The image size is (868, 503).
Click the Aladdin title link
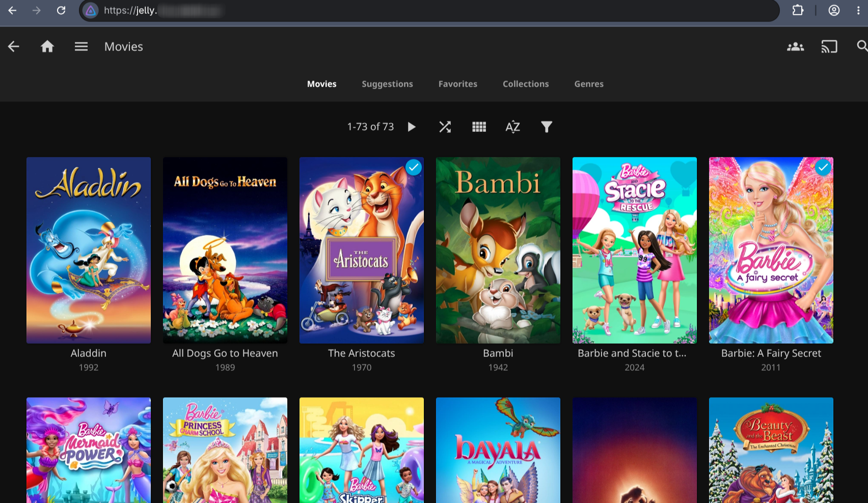(89, 353)
